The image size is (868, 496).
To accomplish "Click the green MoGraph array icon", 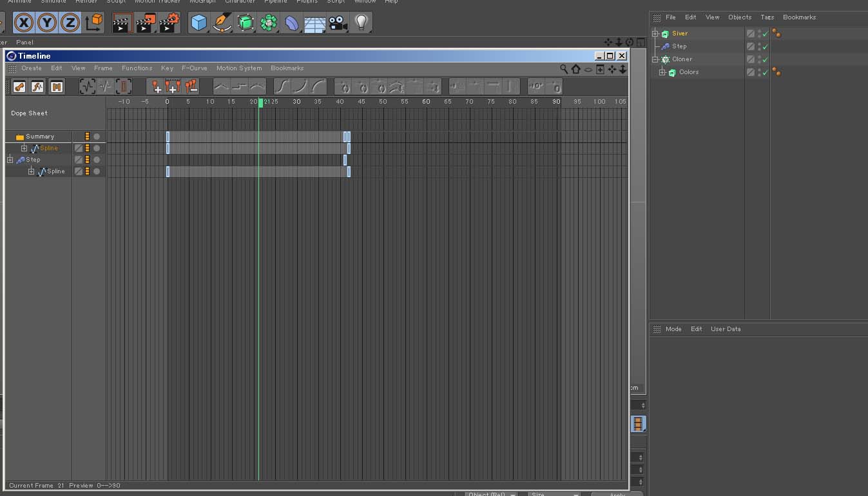I will [269, 23].
